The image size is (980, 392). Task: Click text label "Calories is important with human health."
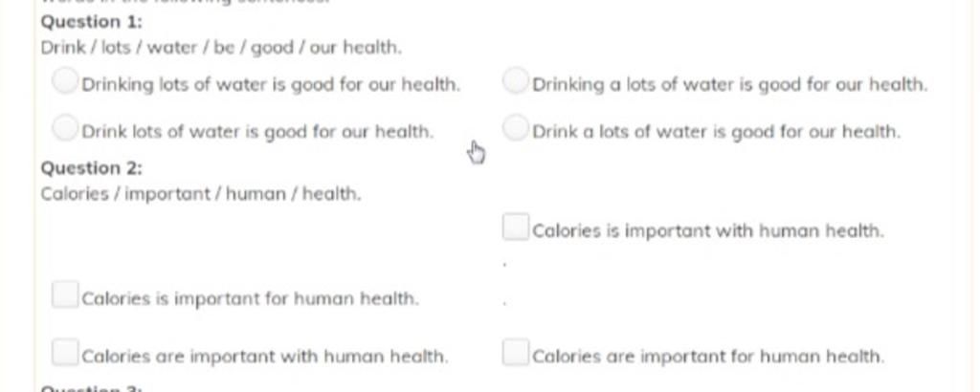coord(708,231)
